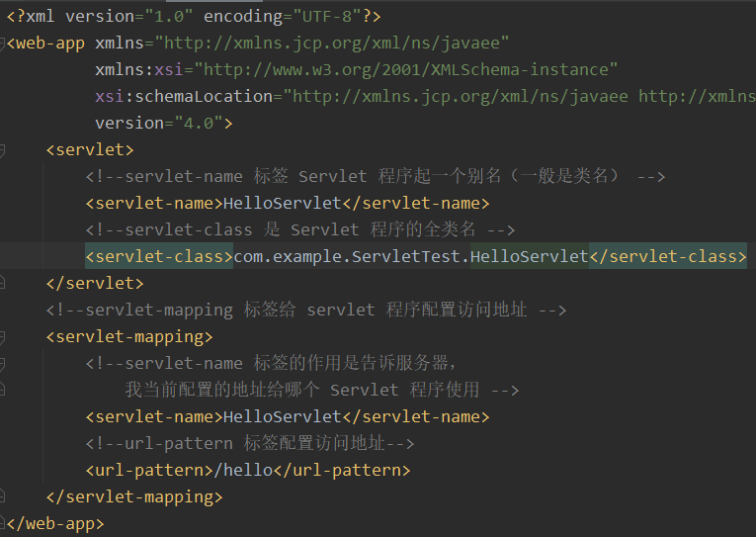Click the fold marker beside closing </servlet> tag
The width and height of the screenshot is (756, 537).
click(x=2, y=283)
